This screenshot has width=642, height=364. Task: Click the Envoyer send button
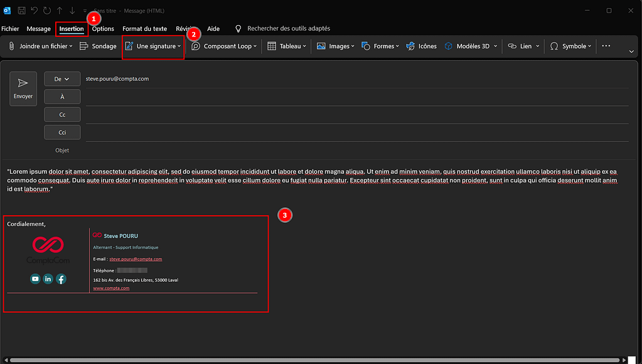point(23,88)
